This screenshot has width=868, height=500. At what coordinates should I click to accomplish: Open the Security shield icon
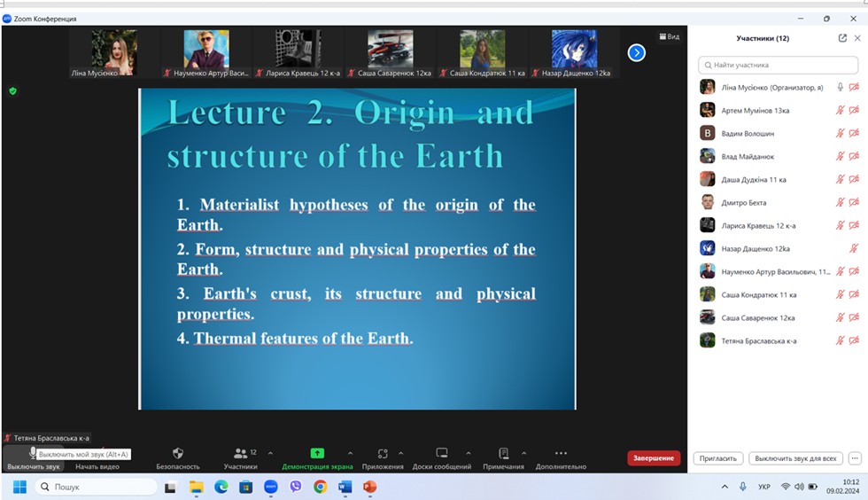pos(178,453)
